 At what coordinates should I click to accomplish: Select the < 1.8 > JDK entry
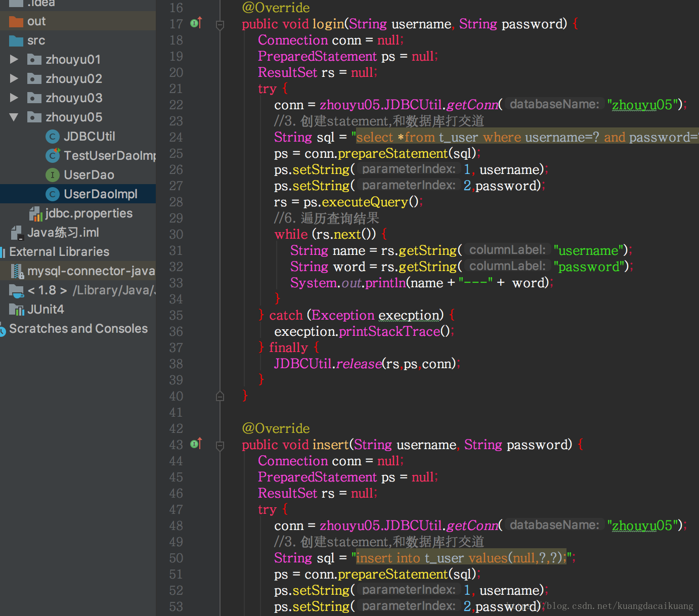[x=92, y=290]
